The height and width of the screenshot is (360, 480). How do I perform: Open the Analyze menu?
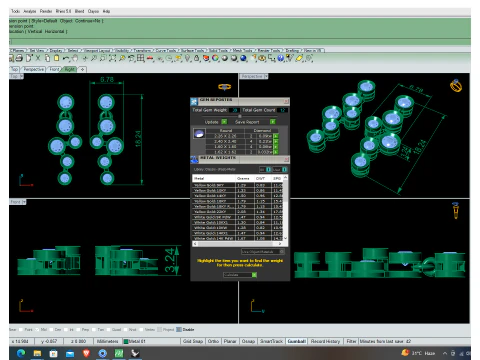(x=30, y=11)
